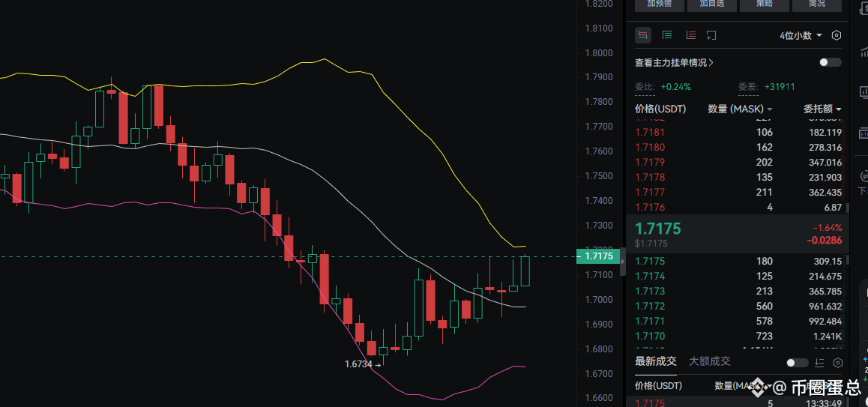Open the 数量 (MASK) column dropdown in order book

741,109
